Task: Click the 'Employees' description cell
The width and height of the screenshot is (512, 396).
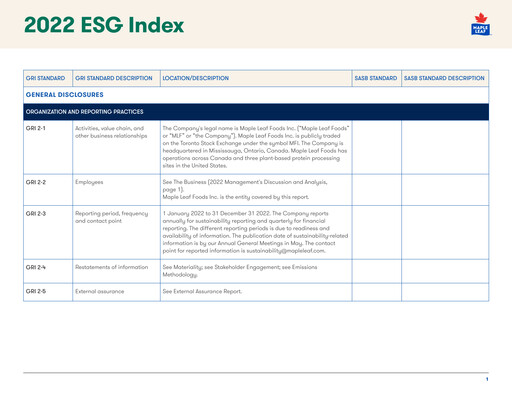Action: pyautogui.click(x=116, y=190)
